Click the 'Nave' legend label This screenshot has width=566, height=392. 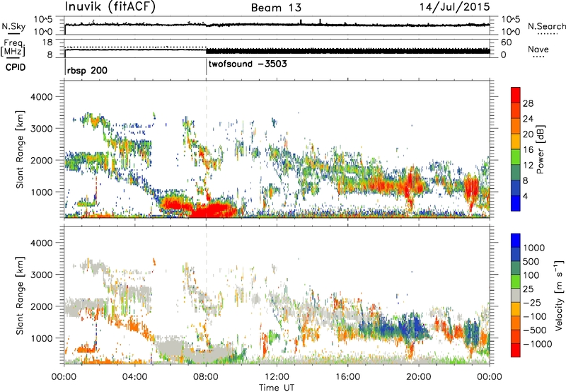(538, 50)
